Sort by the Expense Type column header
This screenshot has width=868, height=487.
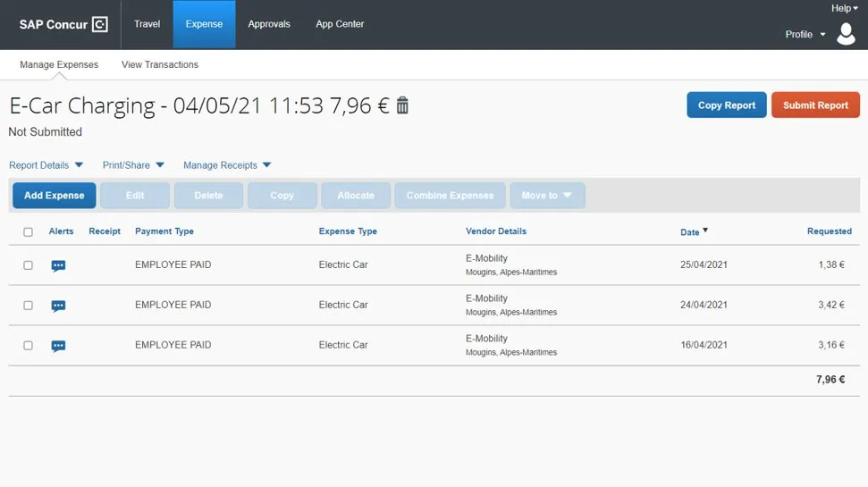348,231
